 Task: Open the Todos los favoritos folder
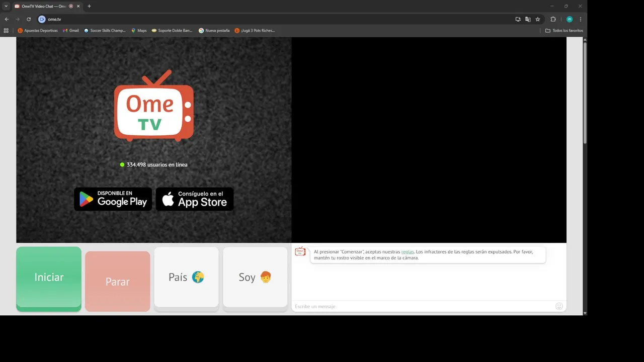tap(564, 31)
